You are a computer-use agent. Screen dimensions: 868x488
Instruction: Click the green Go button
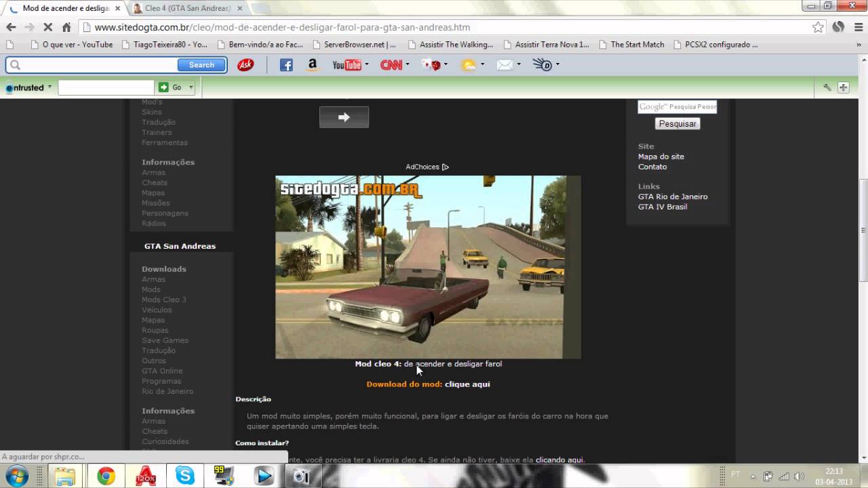(x=171, y=87)
